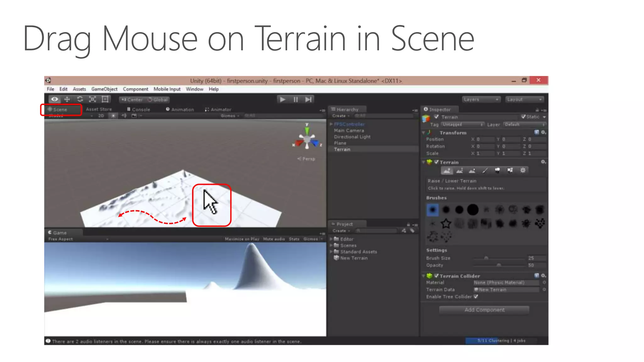Click the Play button
Screen dimensions: 644x362
point(282,100)
